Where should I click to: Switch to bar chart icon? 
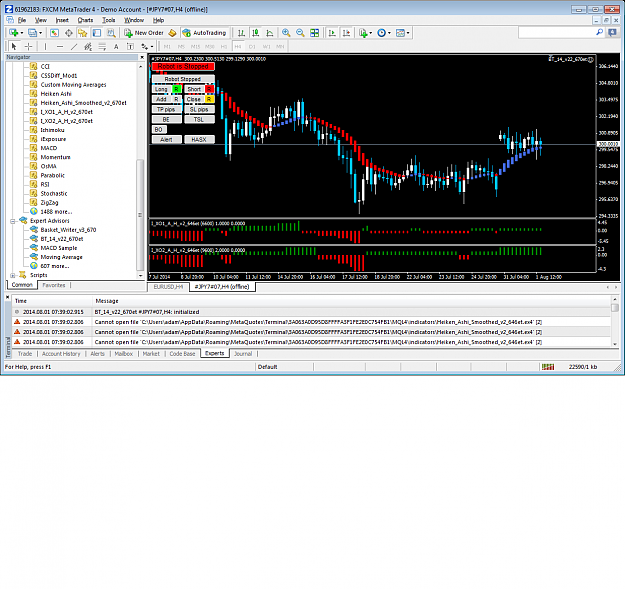[x=241, y=33]
